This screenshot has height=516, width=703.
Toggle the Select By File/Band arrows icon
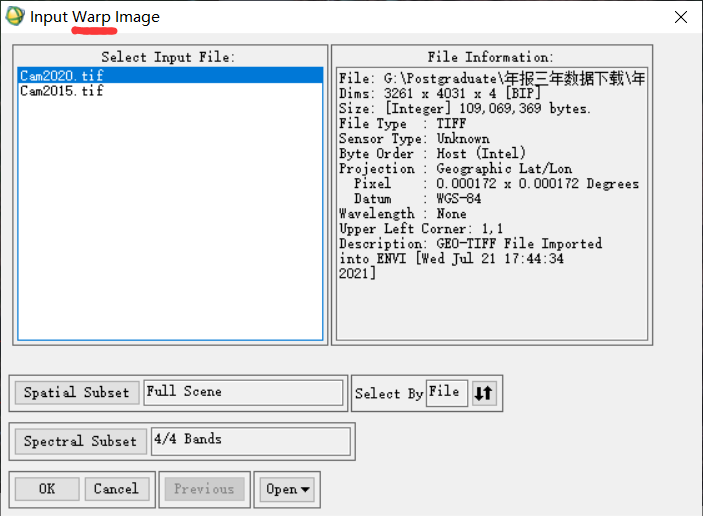(x=484, y=393)
